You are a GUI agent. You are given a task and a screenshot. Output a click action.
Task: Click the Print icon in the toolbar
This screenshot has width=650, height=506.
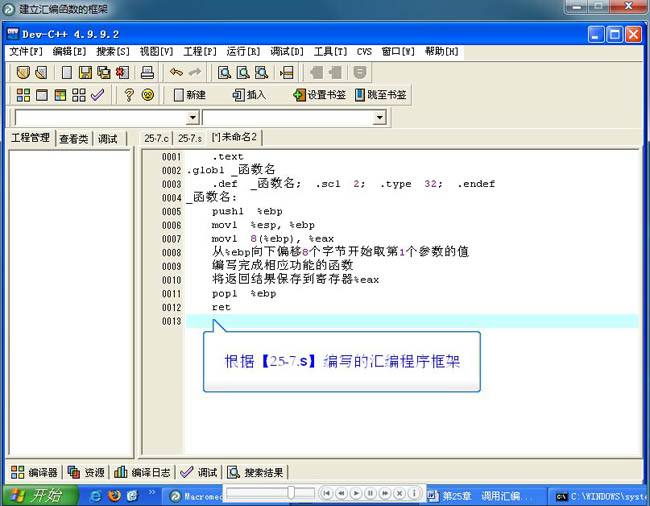coord(147,73)
